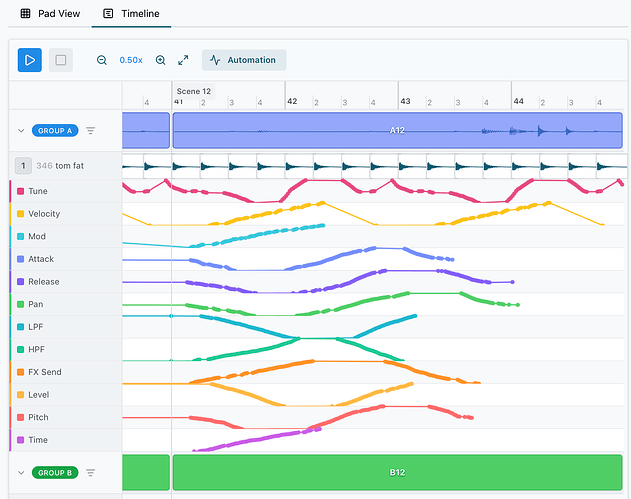631x499 pixels.
Task: Select the GROUP A badge
Action: point(54,130)
